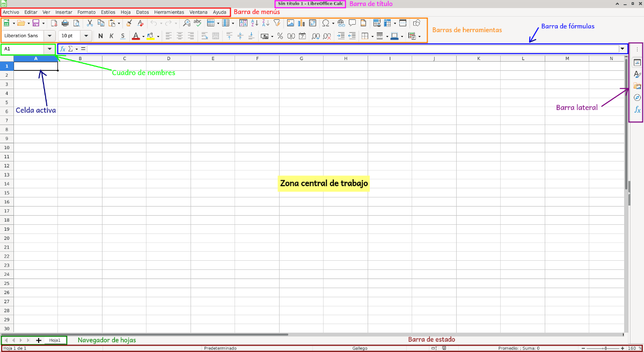Image resolution: width=644 pixels, height=352 pixels.
Task: Add a new sheet with the plus button
Action: [x=38, y=340]
